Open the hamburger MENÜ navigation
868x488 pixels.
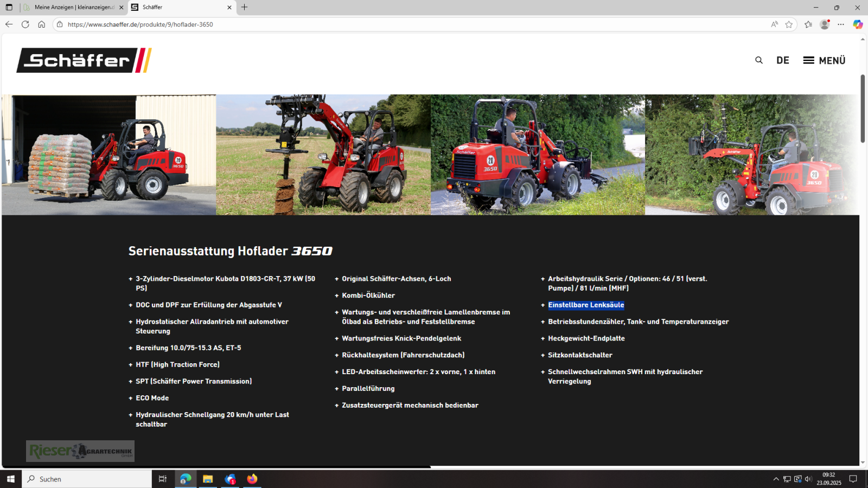tap(824, 60)
